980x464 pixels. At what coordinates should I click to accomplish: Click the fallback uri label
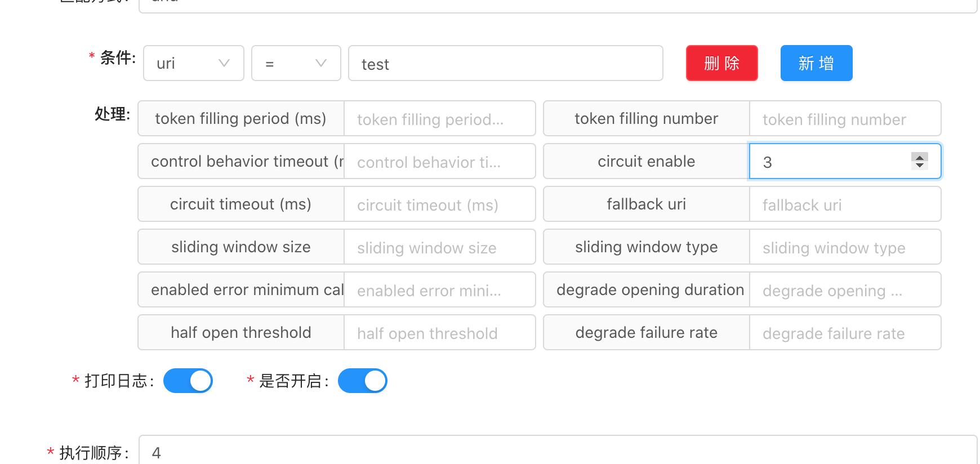tap(647, 204)
